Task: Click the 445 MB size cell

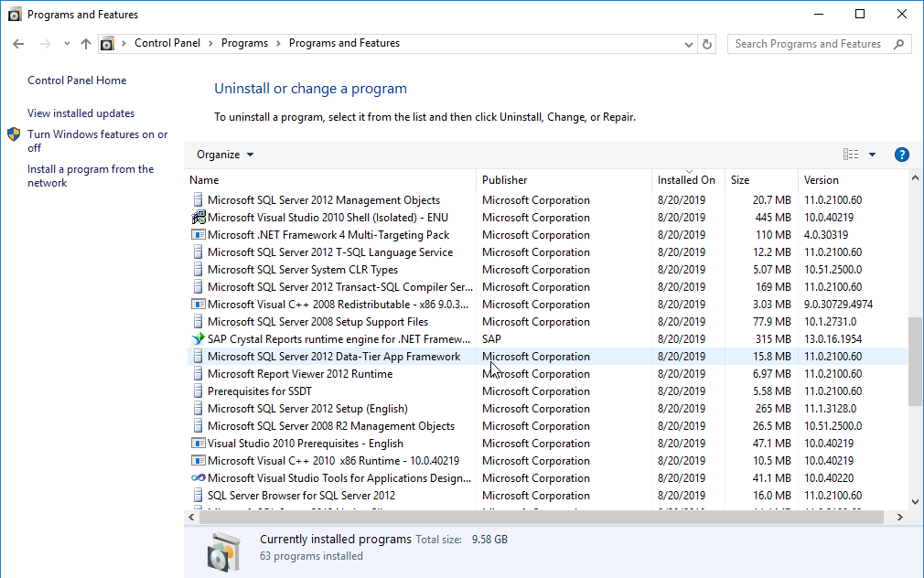Action: [773, 218]
